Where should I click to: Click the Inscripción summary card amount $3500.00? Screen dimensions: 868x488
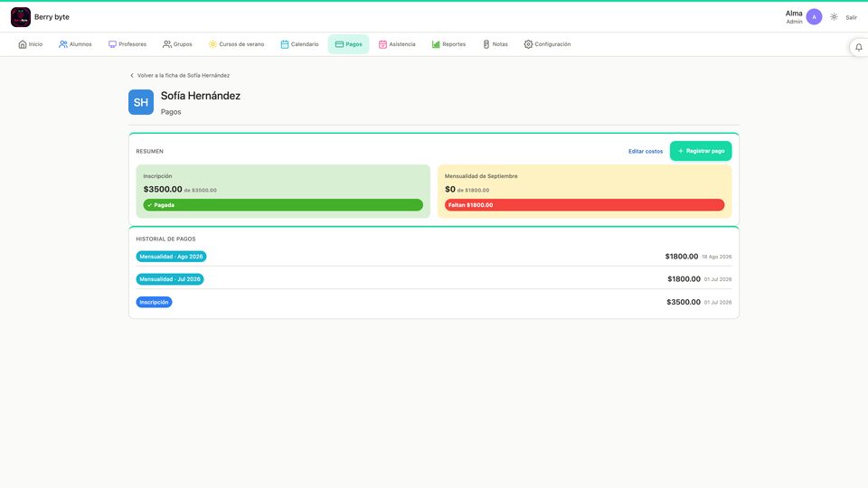point(163,189)
